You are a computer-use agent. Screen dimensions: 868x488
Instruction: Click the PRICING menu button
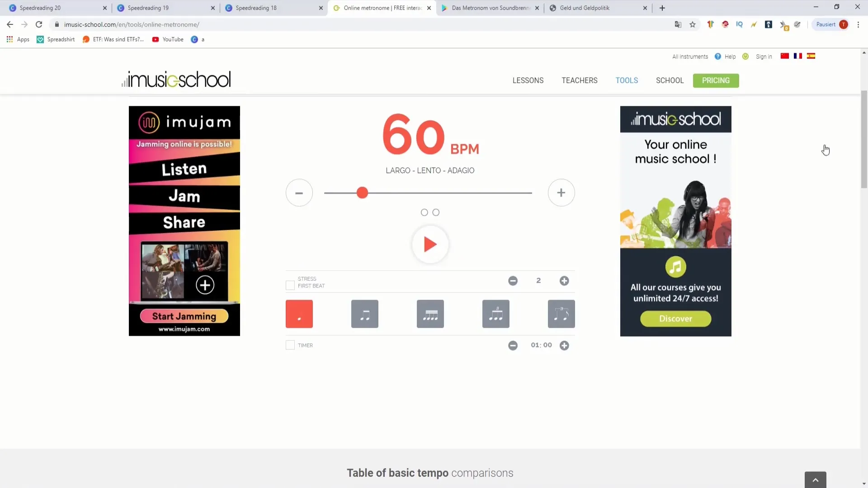(x=715, y=80)
